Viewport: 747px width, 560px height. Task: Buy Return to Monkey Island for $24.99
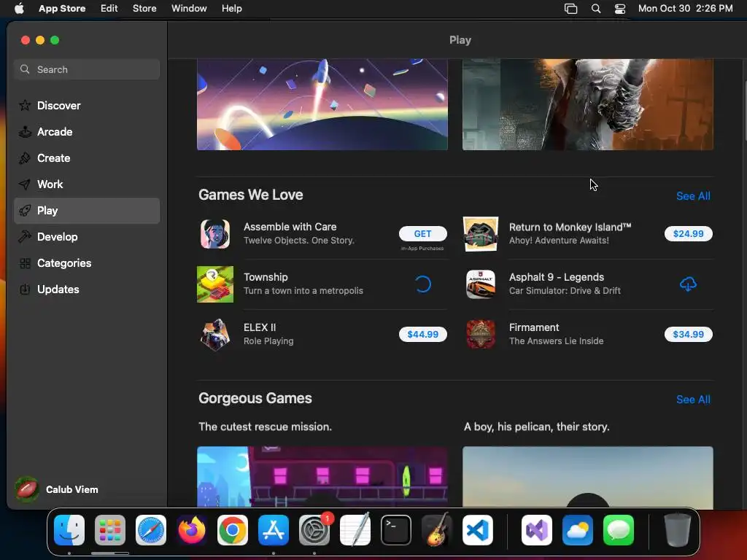click(688, 234)
